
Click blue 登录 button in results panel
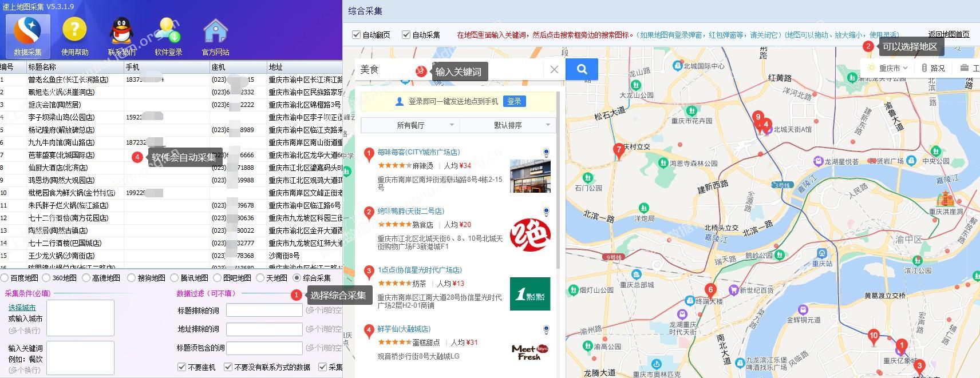tap(514, 101)
